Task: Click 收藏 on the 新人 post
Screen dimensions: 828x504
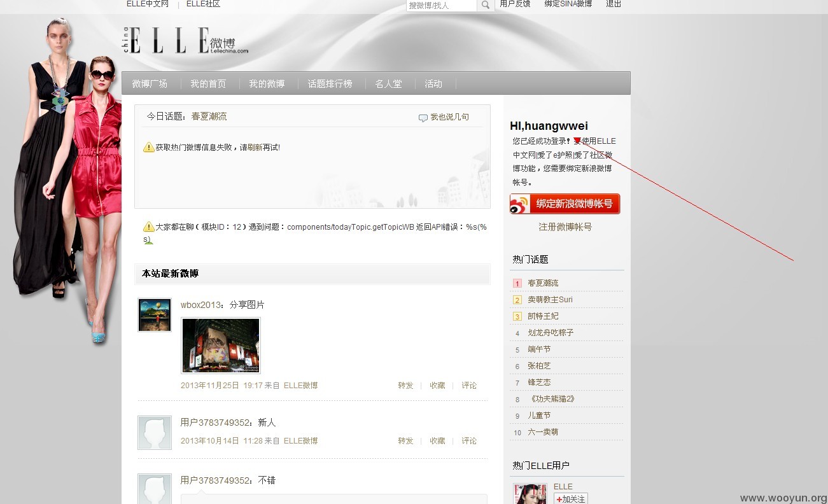Action: 437,441
